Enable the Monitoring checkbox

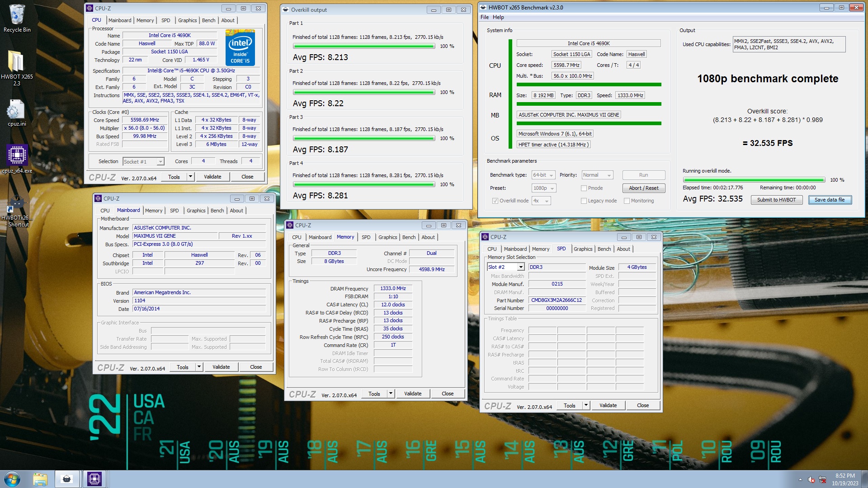pos(627,201)
